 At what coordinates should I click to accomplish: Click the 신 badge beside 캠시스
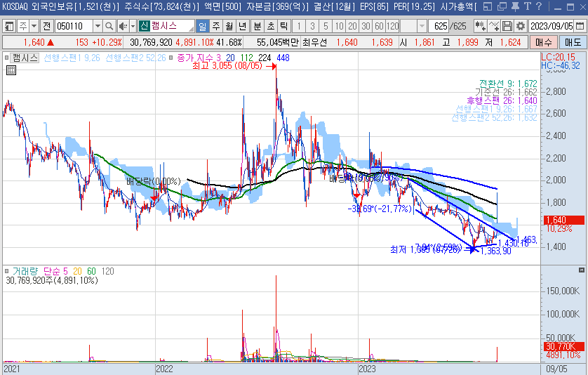[145, 26]
